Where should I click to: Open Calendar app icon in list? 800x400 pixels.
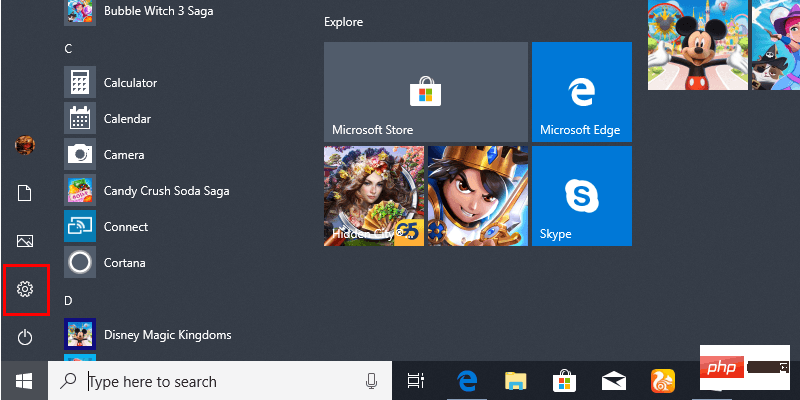pyautogui.click(x=80, y=118)
